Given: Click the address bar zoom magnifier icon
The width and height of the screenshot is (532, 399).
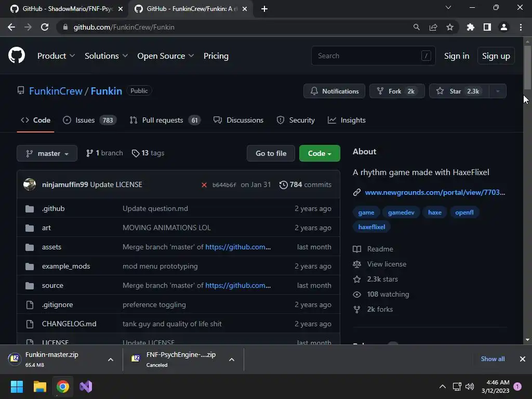Looking at the screenshot, I should tap(416, 27).
